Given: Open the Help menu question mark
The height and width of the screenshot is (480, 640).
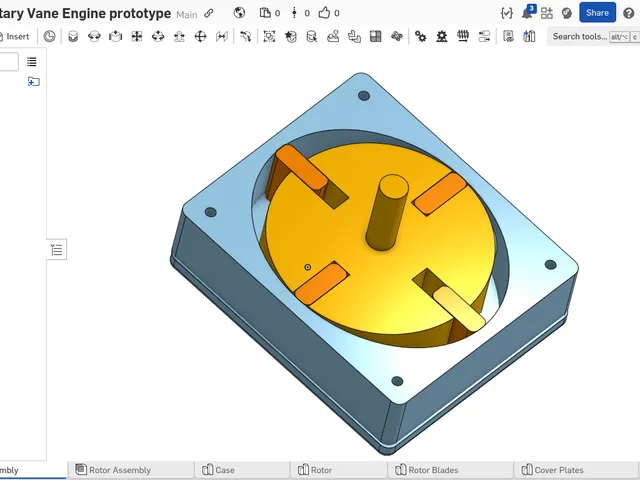Looking at the screenshot, I should tap(629, 13).
